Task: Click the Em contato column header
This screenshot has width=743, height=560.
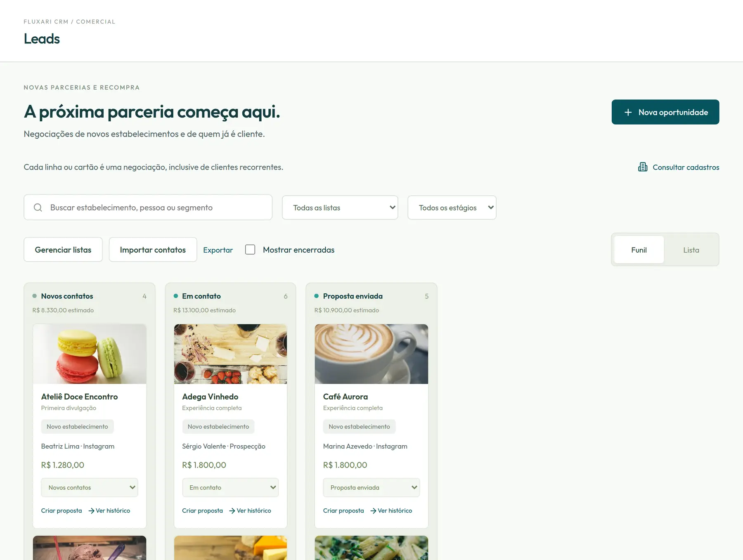Action: pos(201,296)
